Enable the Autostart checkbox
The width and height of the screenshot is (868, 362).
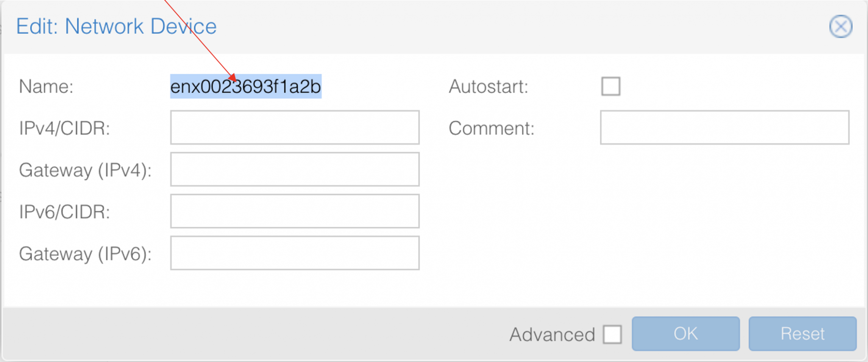[x=610, y=86]
